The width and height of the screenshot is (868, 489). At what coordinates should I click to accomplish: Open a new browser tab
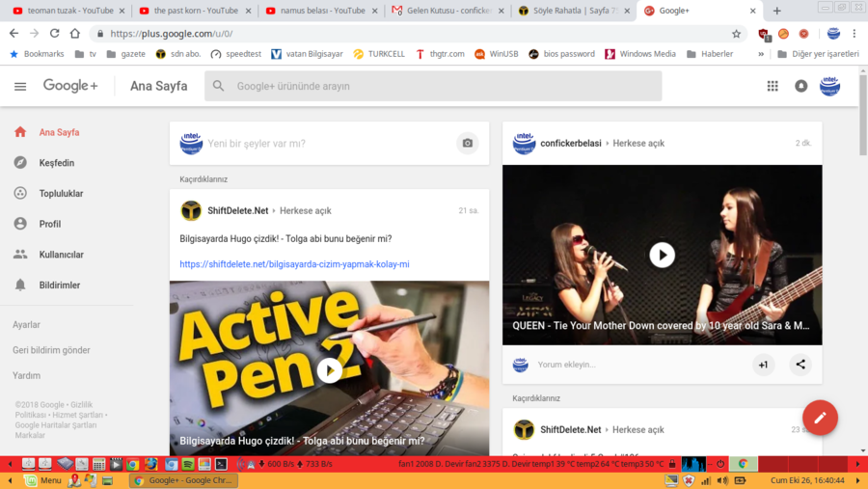pyautogui.click(x=776, y=11)
